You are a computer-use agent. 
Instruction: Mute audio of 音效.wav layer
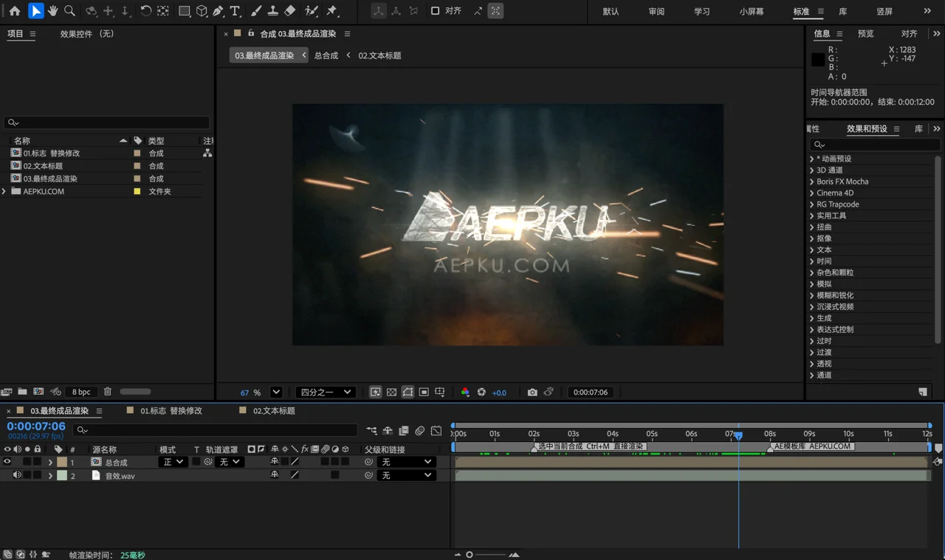tap(17, 475)
